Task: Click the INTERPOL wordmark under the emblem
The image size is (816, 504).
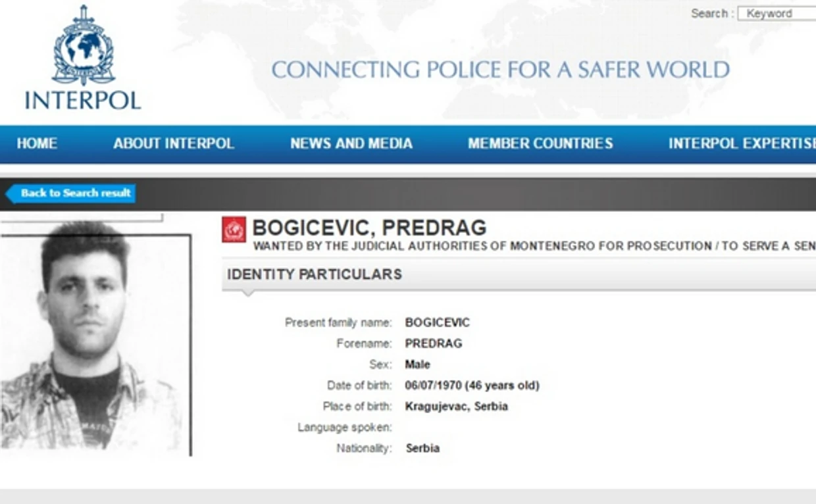Action: (83, 100)
